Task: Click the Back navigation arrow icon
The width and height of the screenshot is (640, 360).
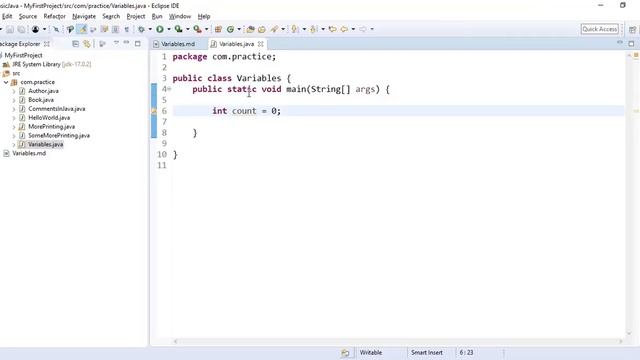Action: [344, 29]
